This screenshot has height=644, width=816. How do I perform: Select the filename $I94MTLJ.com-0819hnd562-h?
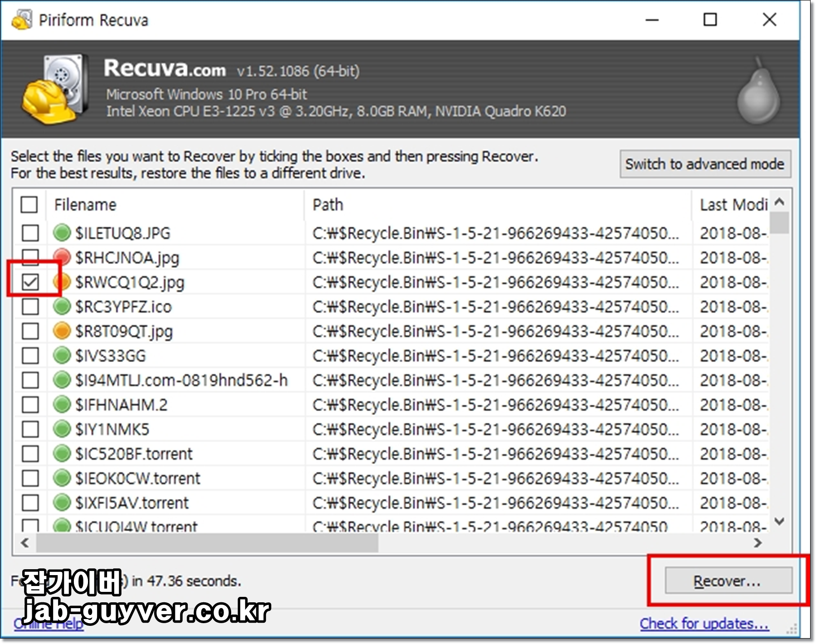coord(181,380)
